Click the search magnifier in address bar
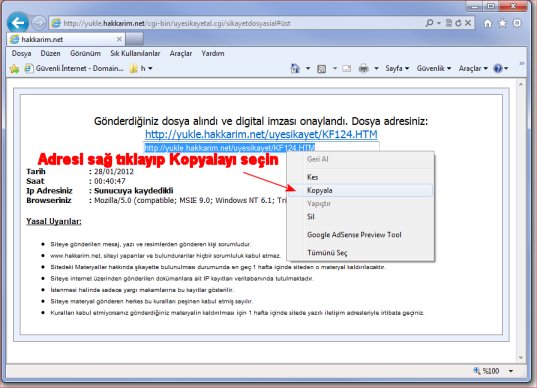The height and width of the screenshot is (388, 537). tap(429, 23)
